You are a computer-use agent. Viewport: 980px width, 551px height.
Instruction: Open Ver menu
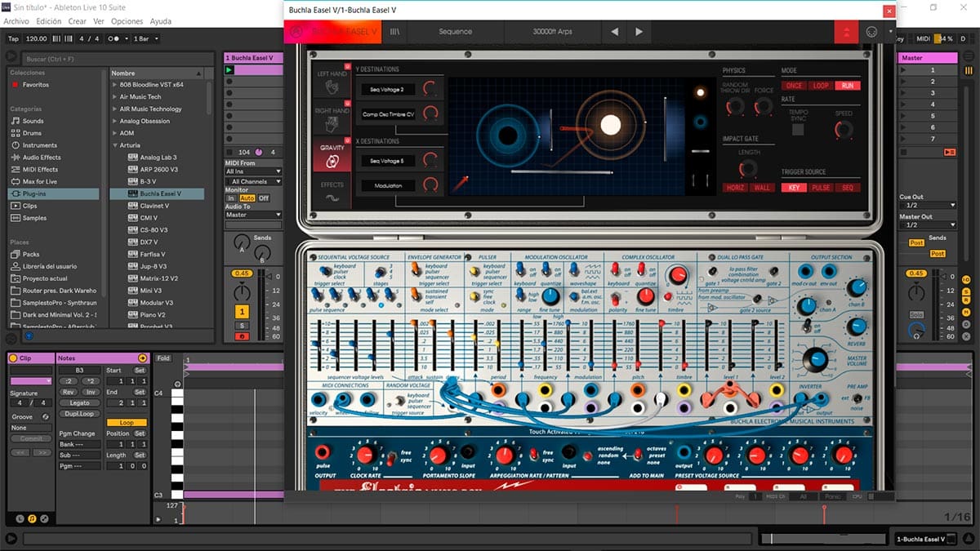coord(99,21)
